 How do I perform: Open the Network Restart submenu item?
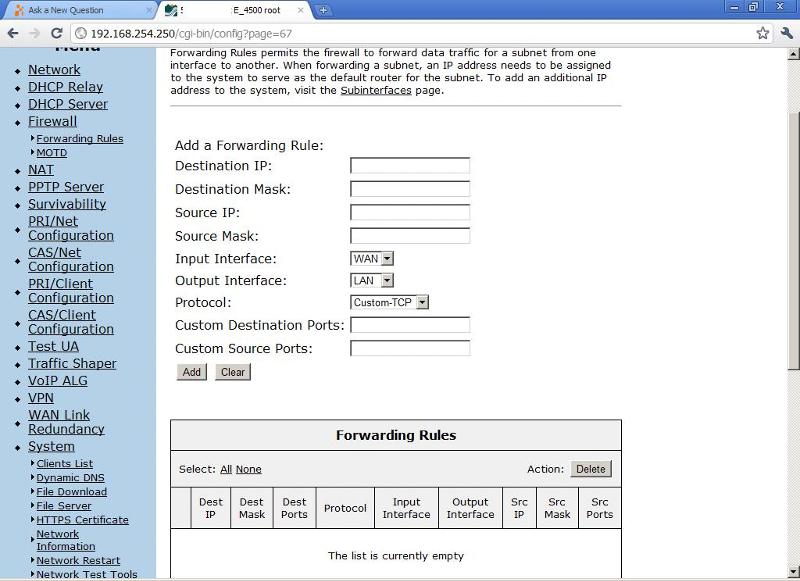[78, 561]
